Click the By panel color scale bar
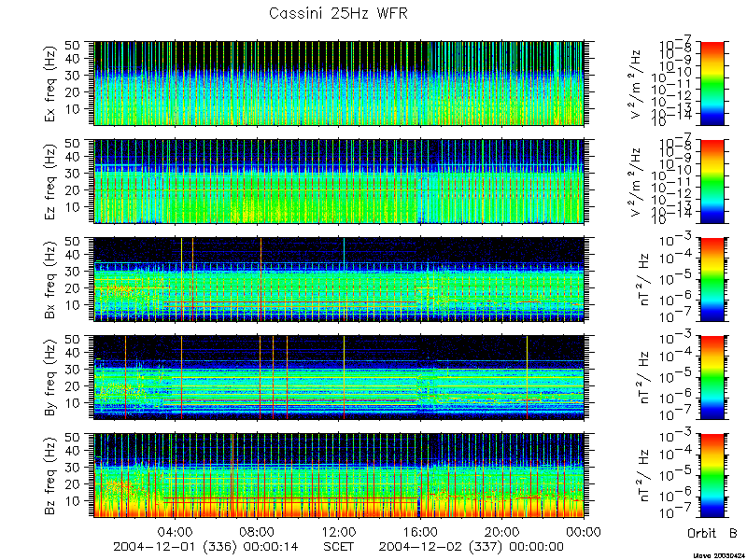 coord(712,378)
